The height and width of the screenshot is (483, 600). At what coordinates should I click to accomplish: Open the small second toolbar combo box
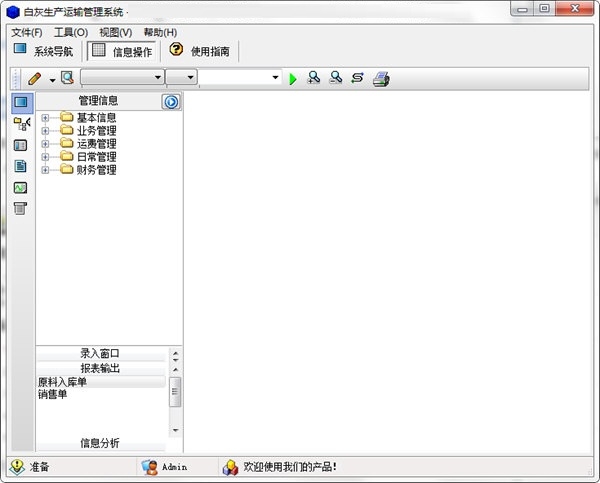(182, 77)
